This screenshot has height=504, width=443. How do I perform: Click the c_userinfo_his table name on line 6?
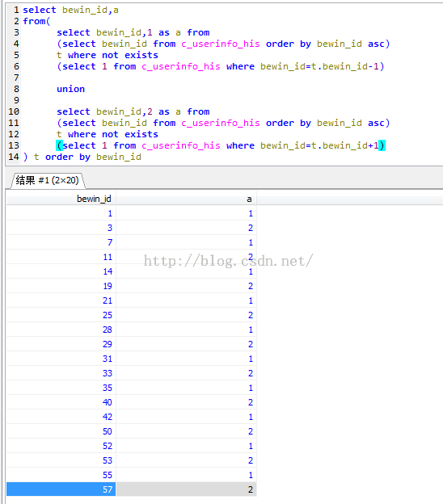point(181,66)
